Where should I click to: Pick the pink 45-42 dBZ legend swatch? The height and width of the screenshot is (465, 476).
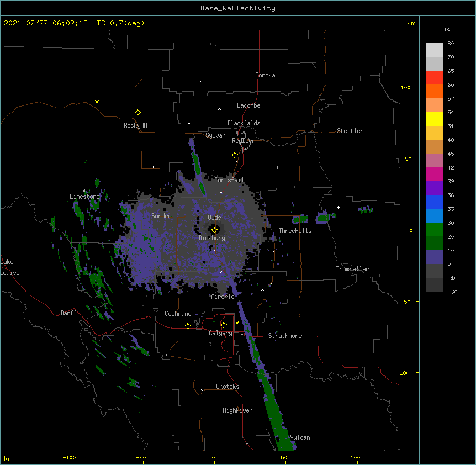(x=434, y=160)
